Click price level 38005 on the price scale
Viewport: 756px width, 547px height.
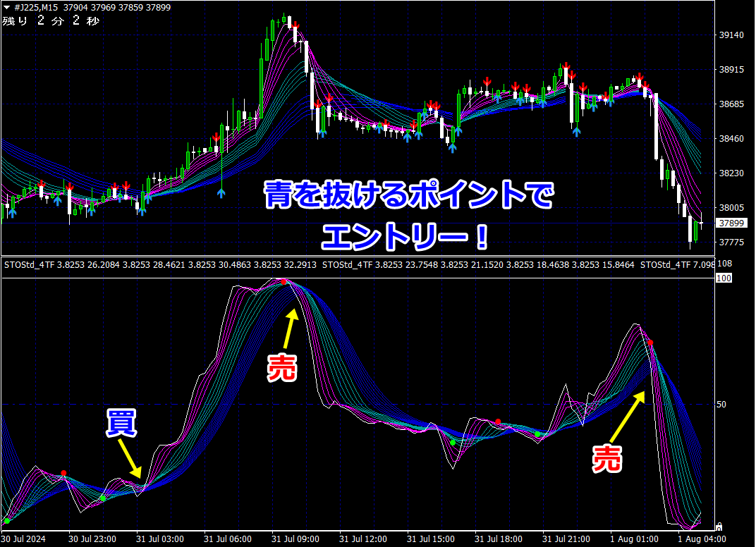coord(731,208)
